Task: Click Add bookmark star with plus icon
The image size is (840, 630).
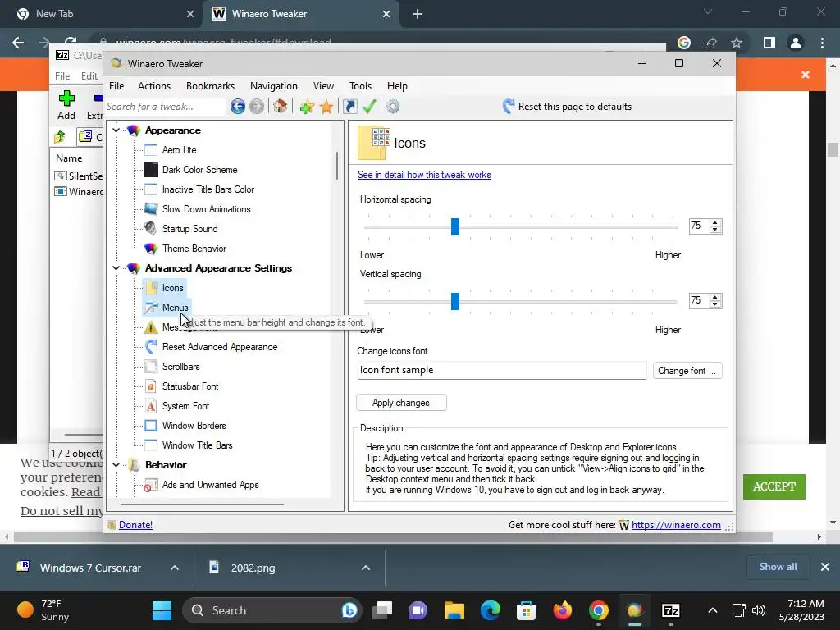Action: tap(307, 107)
